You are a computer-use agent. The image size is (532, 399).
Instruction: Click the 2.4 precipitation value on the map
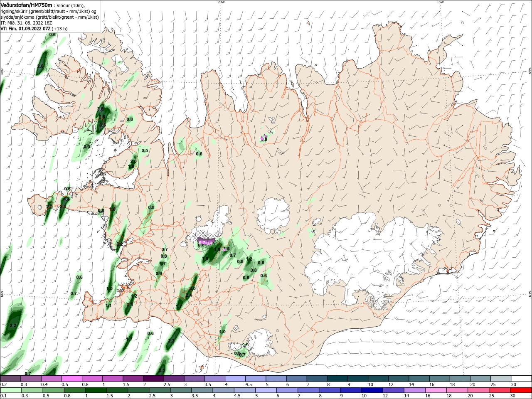(x=189, y=296)
